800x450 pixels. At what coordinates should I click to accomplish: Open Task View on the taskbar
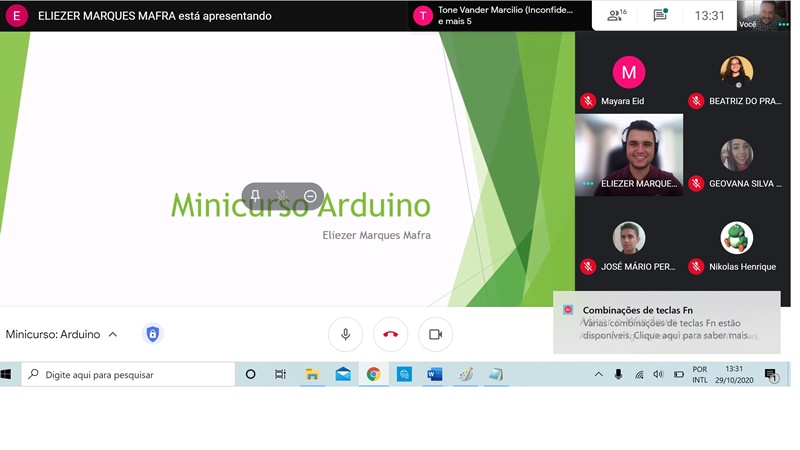click(x=281, y=374)
